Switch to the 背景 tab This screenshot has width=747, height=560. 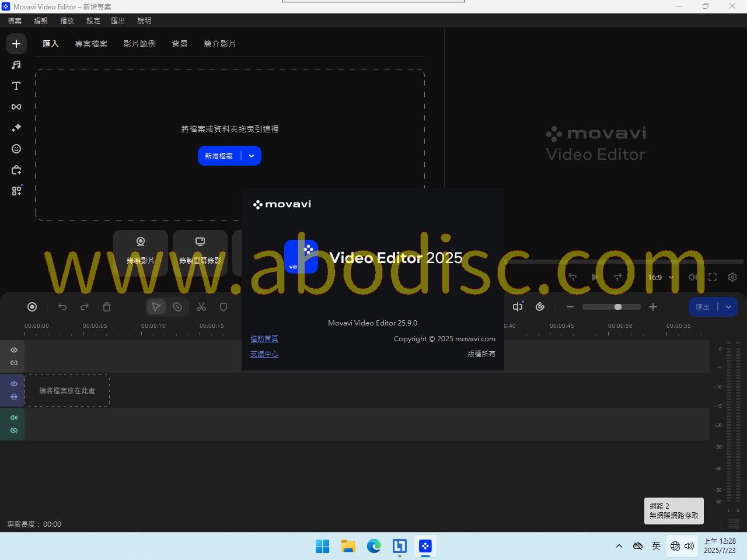click(180, 44)
